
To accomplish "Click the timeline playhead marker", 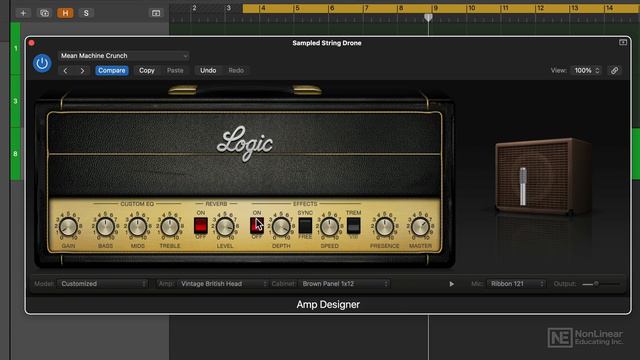I will click(x=428, y=17).
